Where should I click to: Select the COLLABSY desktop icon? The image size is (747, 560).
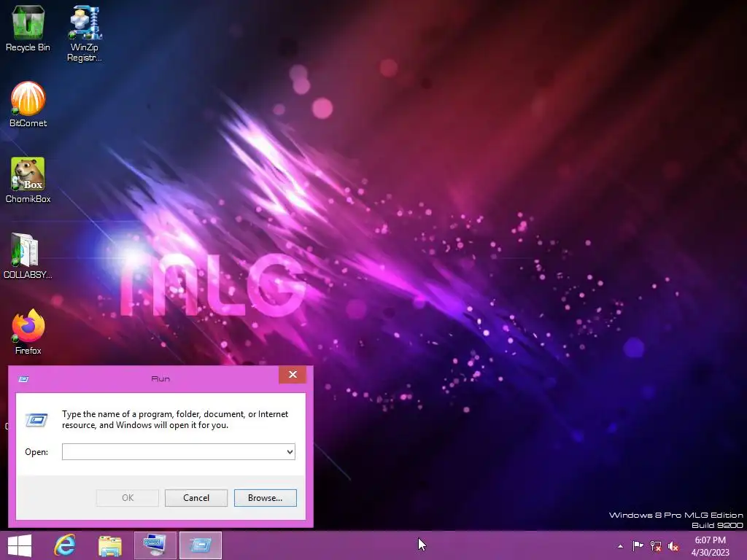pyautogui.click(x=28, y=256)
